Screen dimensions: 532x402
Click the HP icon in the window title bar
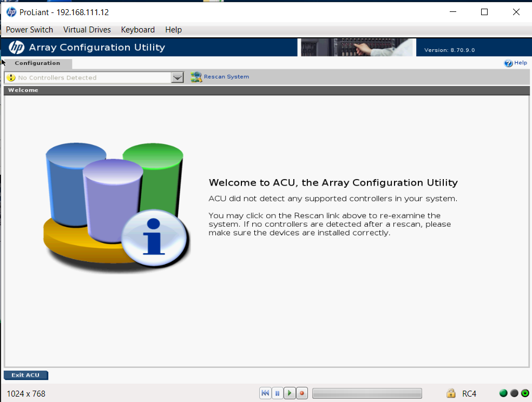click(11, 12)
